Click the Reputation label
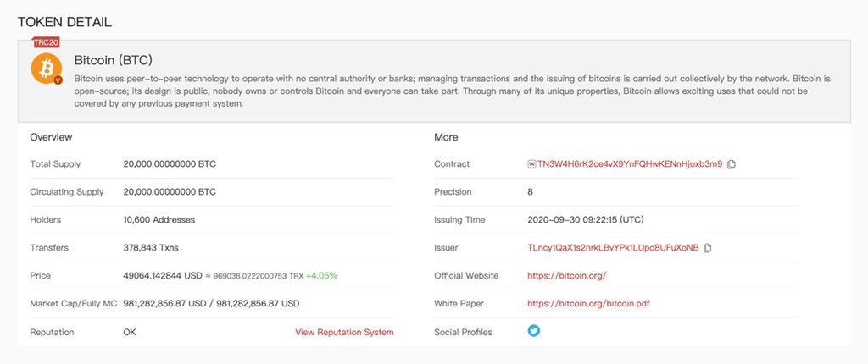The height and width of the screenshot is (364, 868). 52,332
